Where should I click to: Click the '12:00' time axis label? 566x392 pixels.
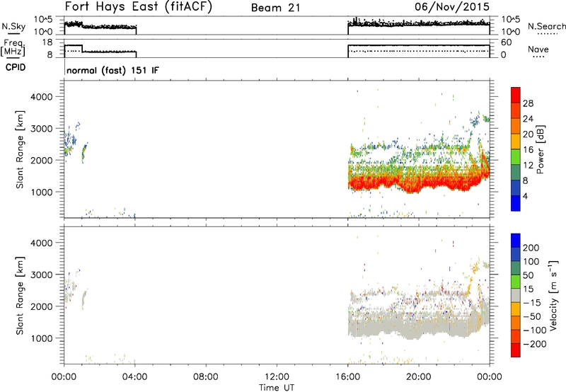pyautogui.click(x=277, y=376)
